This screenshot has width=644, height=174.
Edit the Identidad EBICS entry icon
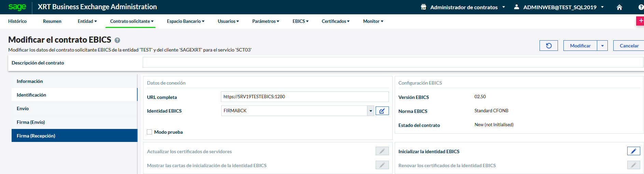[382, 111]
